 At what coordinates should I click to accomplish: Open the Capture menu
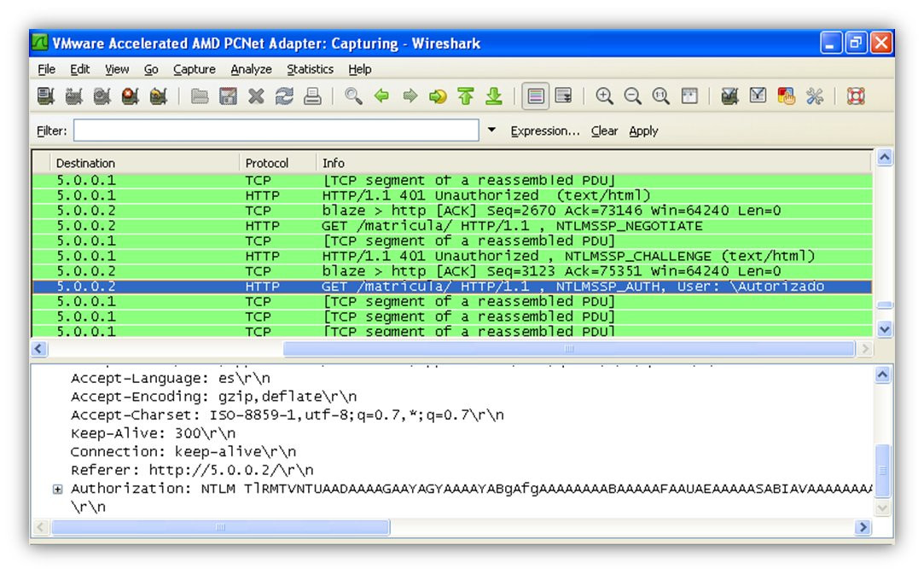pyautogui.click(x=194, y=70)
